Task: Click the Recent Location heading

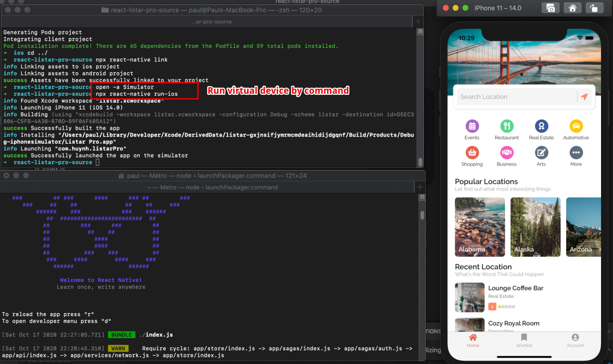Action: click(483, 267)
